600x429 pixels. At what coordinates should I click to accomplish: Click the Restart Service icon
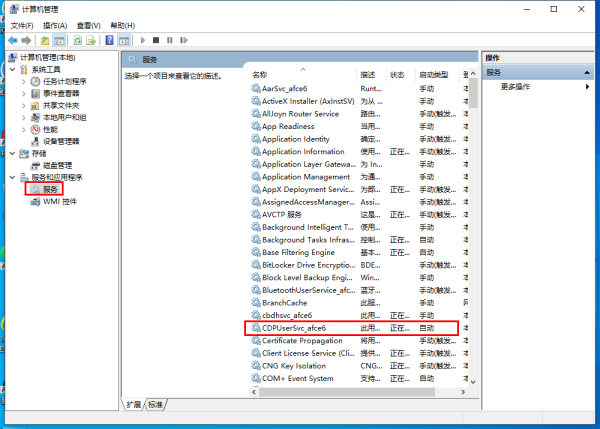184,40
